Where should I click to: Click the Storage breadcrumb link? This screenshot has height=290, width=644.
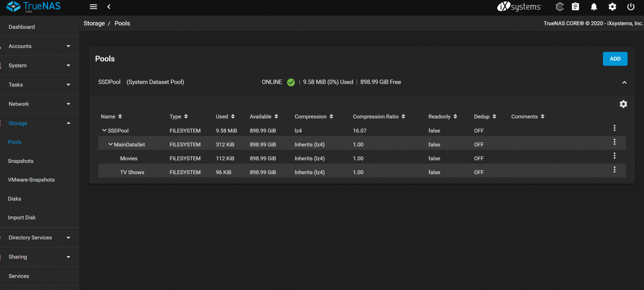click(94, 23)
